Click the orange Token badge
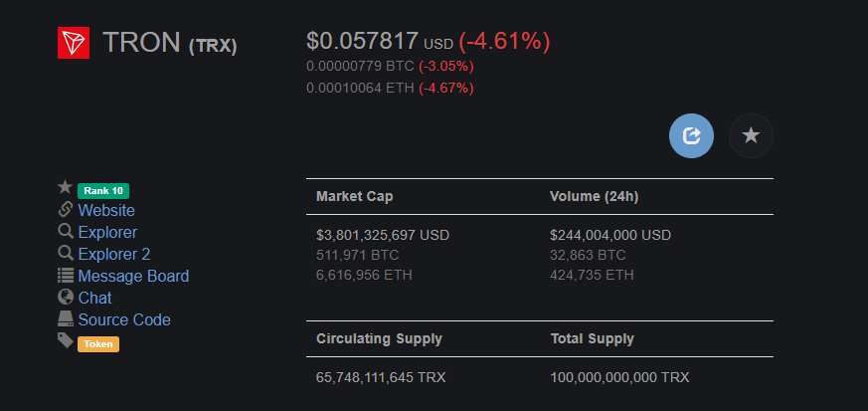This screenshot has height=411, width=868. [98, 344]
